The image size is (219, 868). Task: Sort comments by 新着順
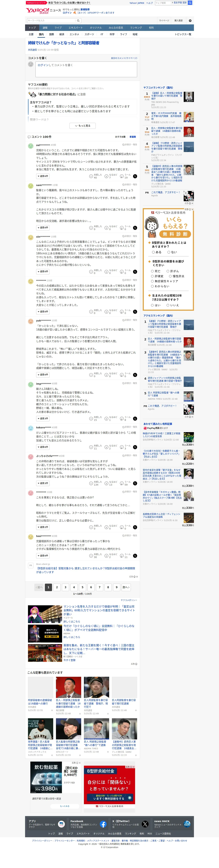click(x=133, y=137)
